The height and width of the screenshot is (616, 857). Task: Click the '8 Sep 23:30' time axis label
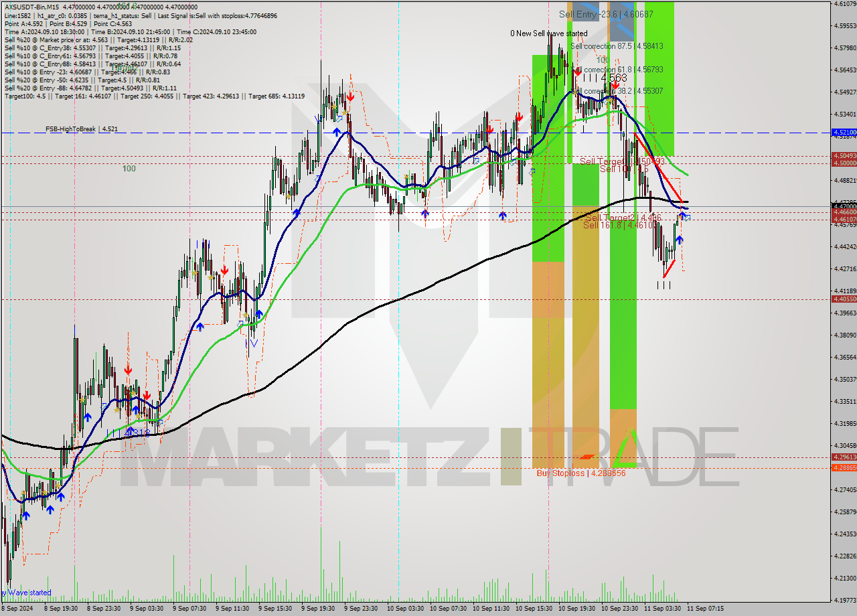click(x=103, y=609)
